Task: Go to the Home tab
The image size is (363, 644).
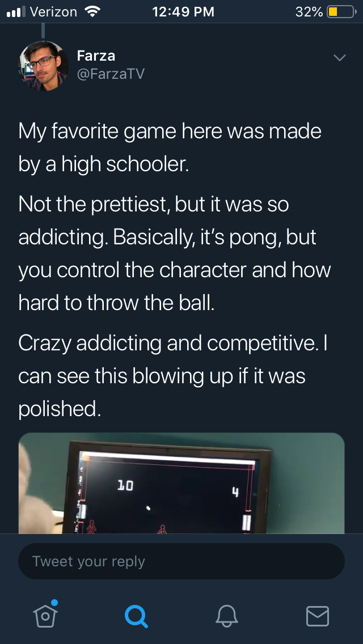Action: [x=45, y=616]
